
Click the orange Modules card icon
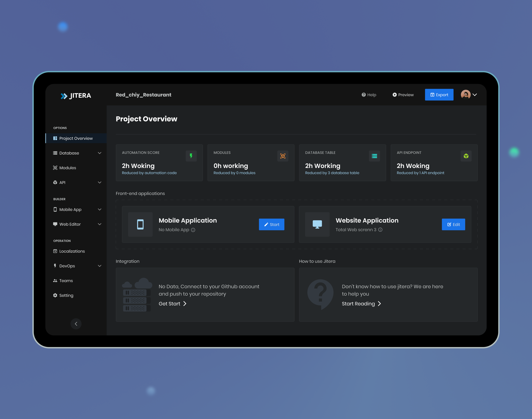(283, 156)
